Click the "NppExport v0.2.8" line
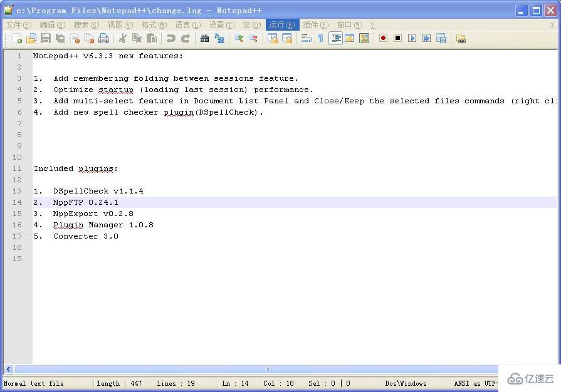This screenshot has height=392, width=561. 93,214
